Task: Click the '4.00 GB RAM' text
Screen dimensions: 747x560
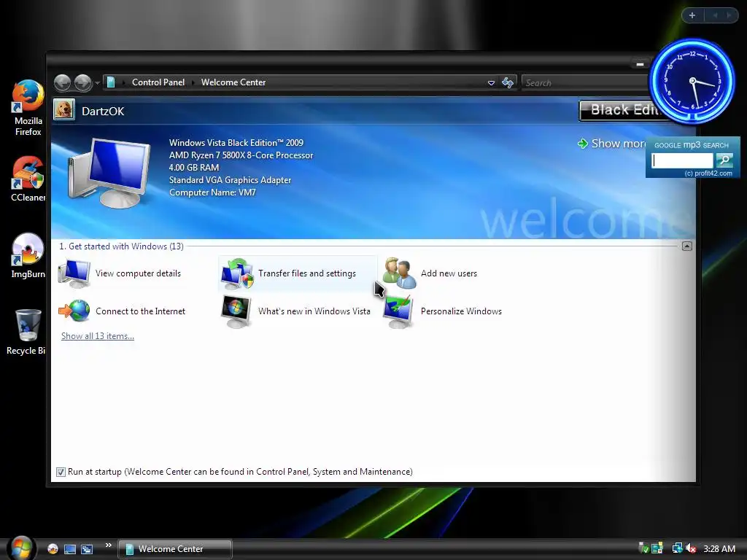Action: click(x=194, y=168)
